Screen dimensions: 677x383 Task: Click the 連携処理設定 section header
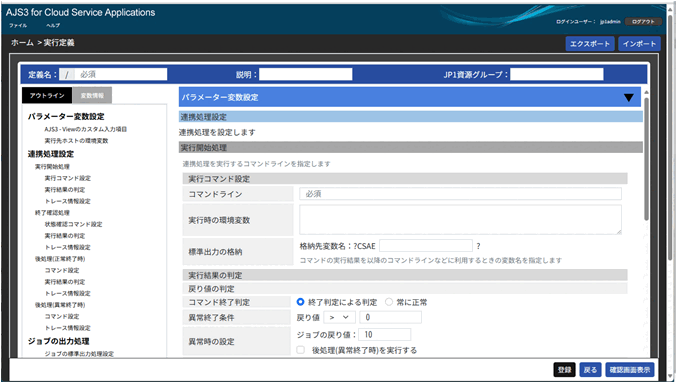(x=411, y=117)
